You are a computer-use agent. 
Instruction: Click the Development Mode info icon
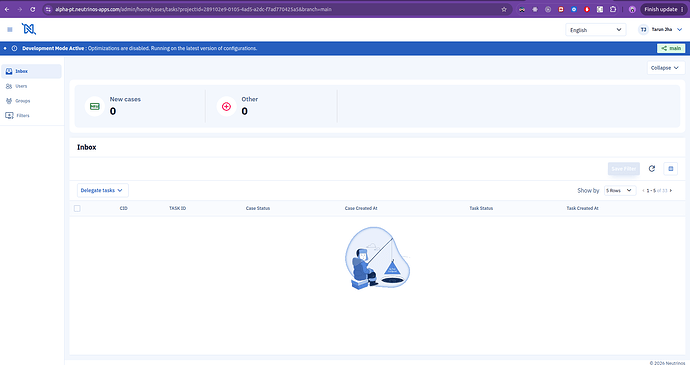coord(15,48)
